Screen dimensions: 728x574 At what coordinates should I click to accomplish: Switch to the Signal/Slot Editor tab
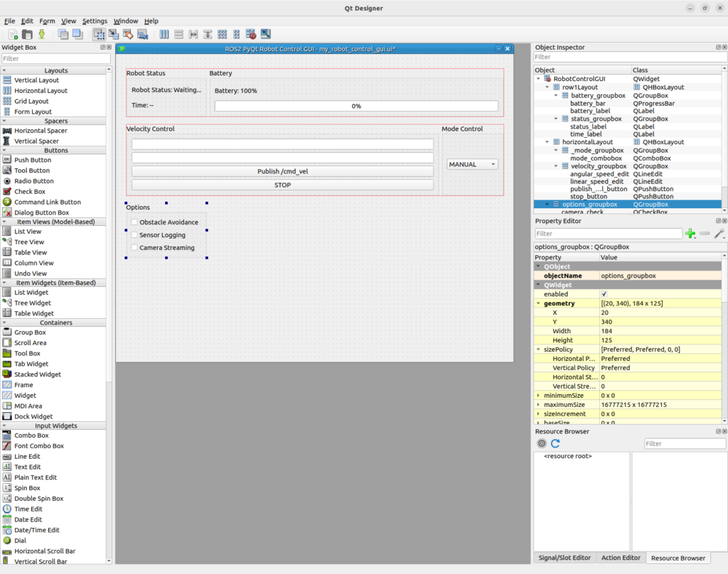tap(564, 558)
